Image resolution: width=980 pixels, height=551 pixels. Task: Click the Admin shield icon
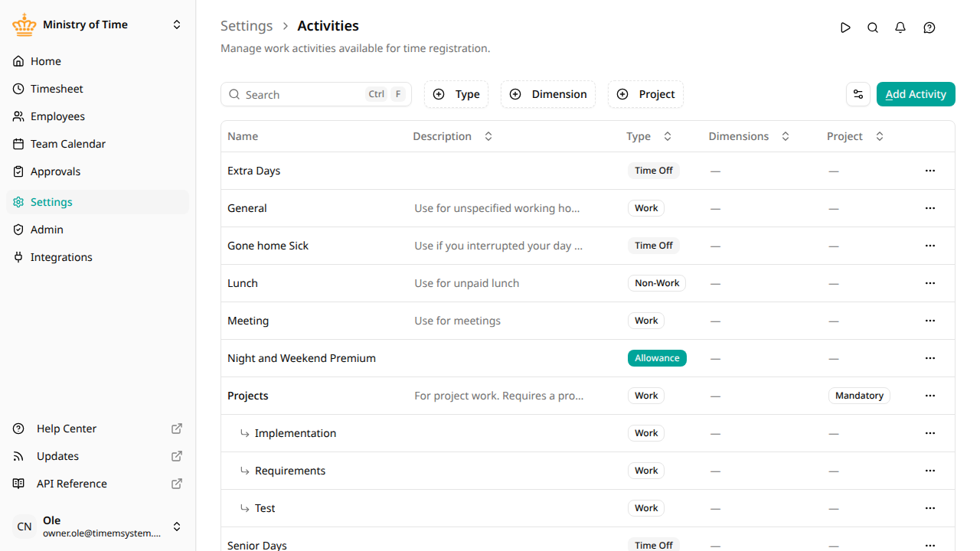pyautogui.click(x=18, y=230)
